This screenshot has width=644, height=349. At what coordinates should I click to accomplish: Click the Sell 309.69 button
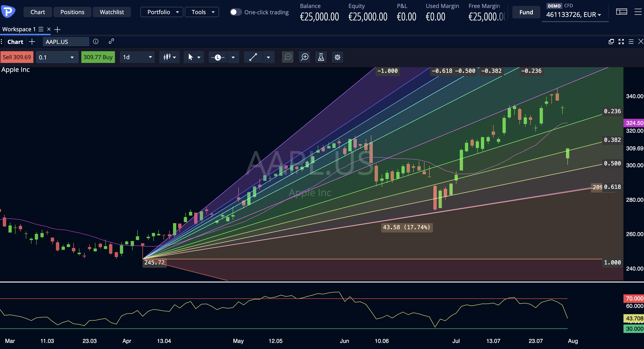[17, 57]
